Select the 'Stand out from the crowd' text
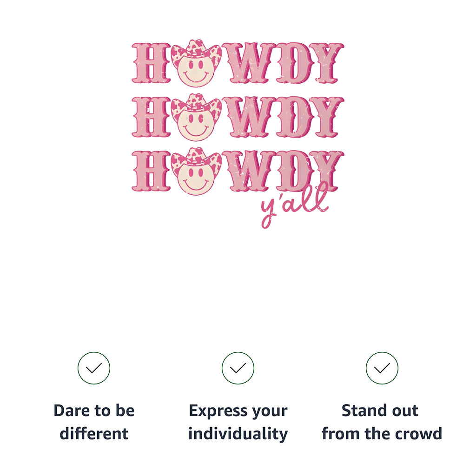The image size is (476, 476). tap(382, 422)
